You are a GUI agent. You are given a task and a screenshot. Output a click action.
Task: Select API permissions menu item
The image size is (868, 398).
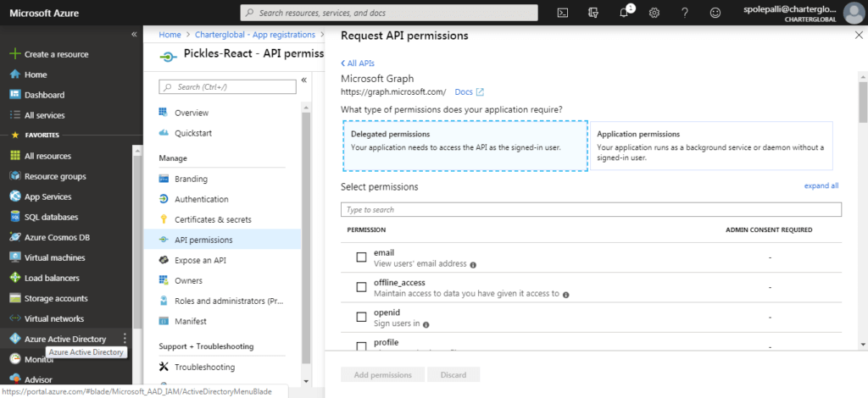tap(223, 240)
